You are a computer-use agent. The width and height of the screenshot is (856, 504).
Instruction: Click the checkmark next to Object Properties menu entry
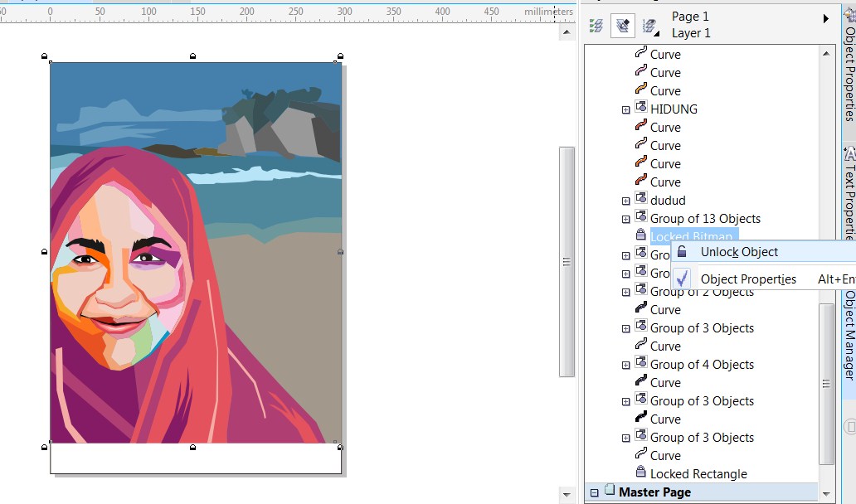pos(683,279)
